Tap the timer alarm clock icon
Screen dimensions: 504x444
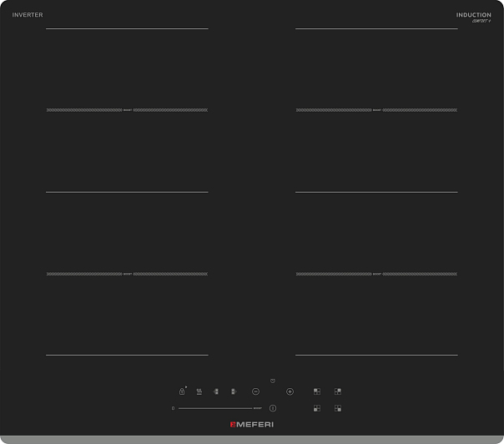[273, 381]
